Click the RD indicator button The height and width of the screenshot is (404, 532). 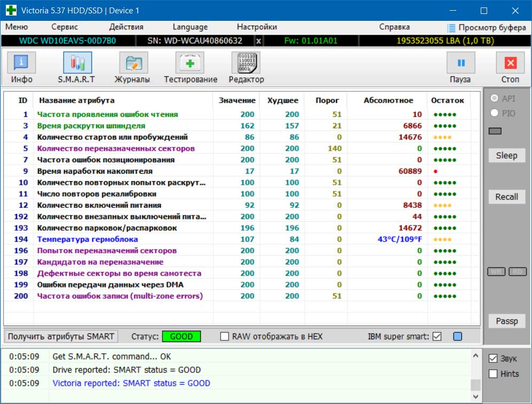point(518,271)
